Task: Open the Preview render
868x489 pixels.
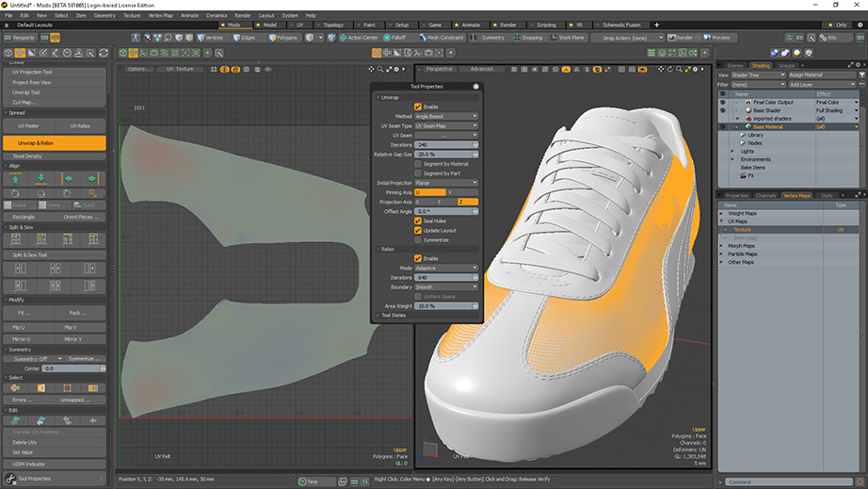Action: coord(716,38)
